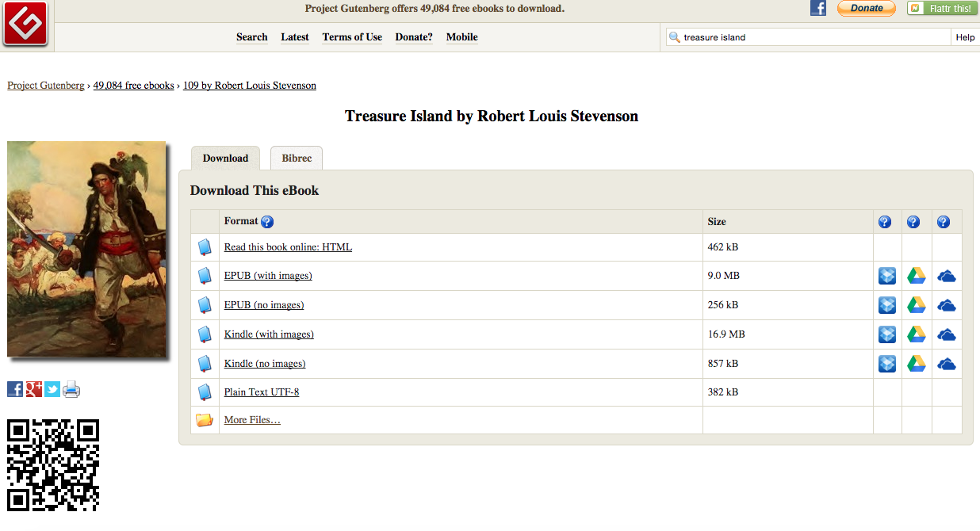980x531 pixels.
Task: Click the yellow Donate button
Action: click(867, 8)
